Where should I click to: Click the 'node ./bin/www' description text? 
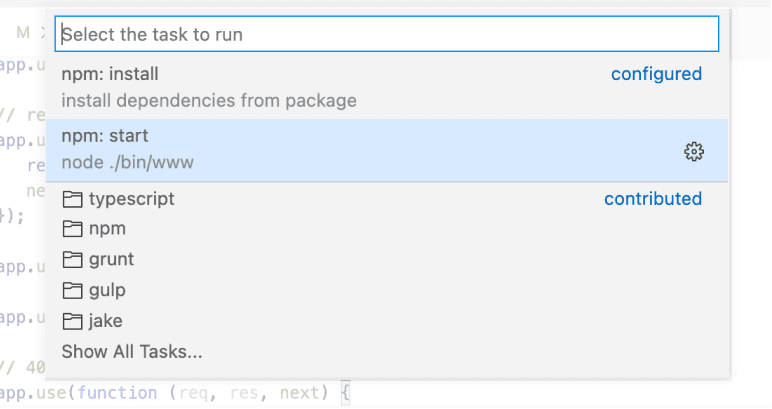click(127, 162)
